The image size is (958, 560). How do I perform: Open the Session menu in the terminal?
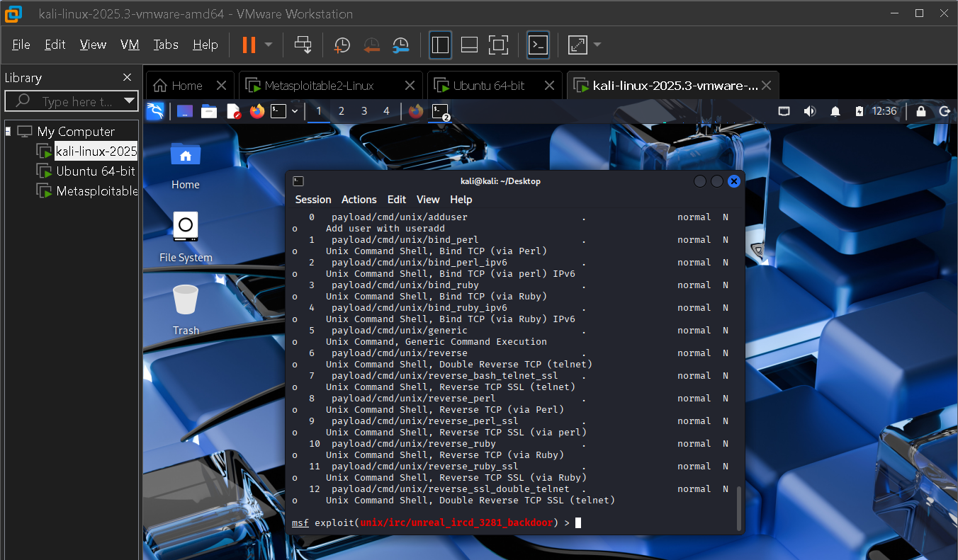tap(313, 199)
